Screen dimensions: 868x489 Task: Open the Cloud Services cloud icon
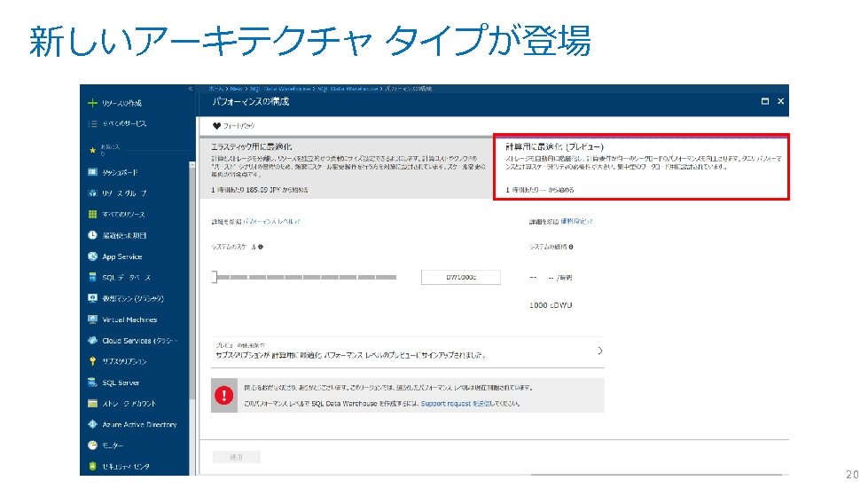pos(92,340)
